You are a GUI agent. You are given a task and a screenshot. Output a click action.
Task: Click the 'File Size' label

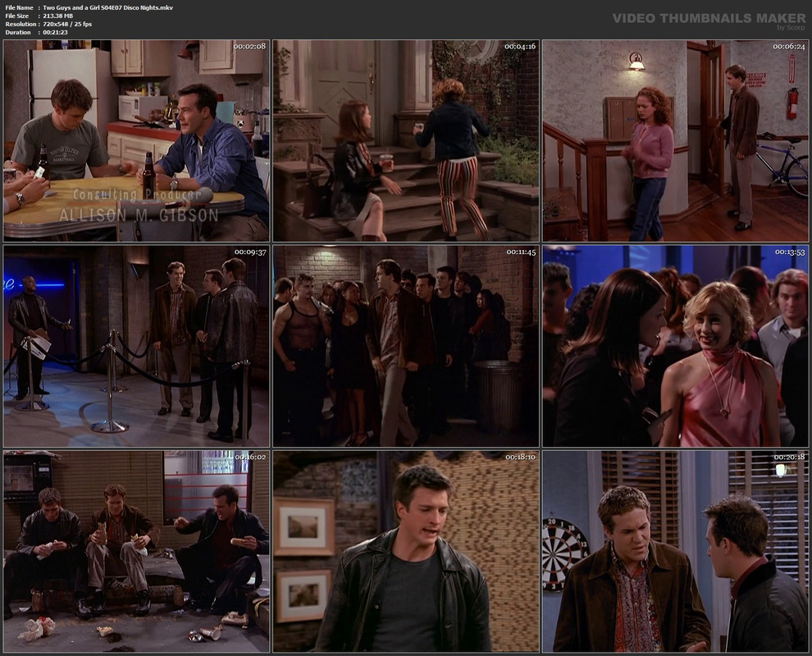(17, 16)
